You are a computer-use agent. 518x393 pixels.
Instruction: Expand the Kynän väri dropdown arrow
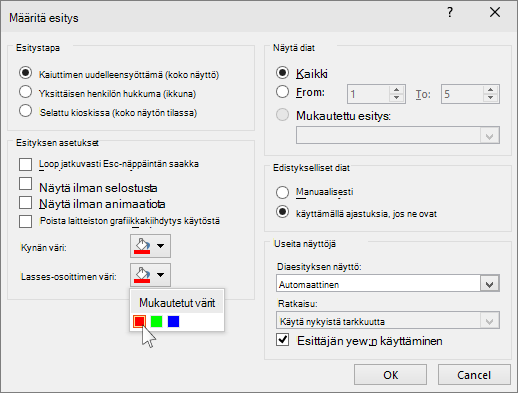click(161, 246)
